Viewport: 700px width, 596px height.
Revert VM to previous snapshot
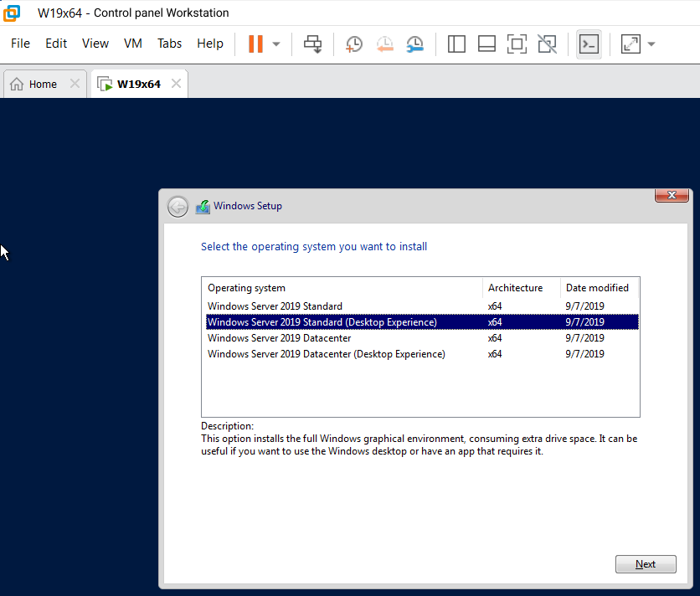point(384,44)
